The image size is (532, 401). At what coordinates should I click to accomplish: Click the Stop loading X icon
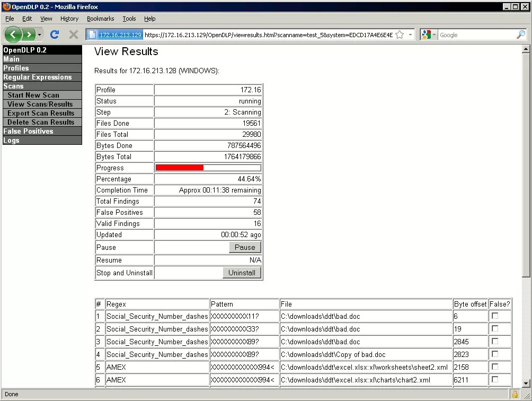pyautogui.click(x=74, y=34)
